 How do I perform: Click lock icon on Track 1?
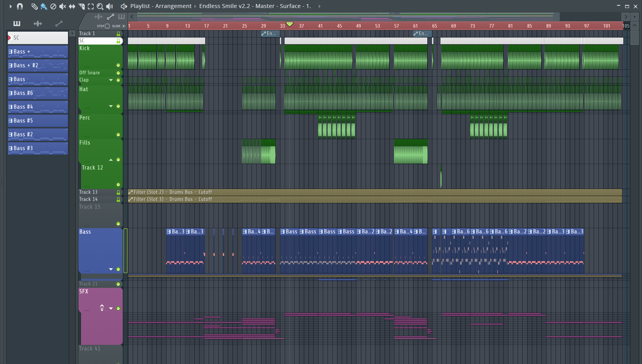118,33
